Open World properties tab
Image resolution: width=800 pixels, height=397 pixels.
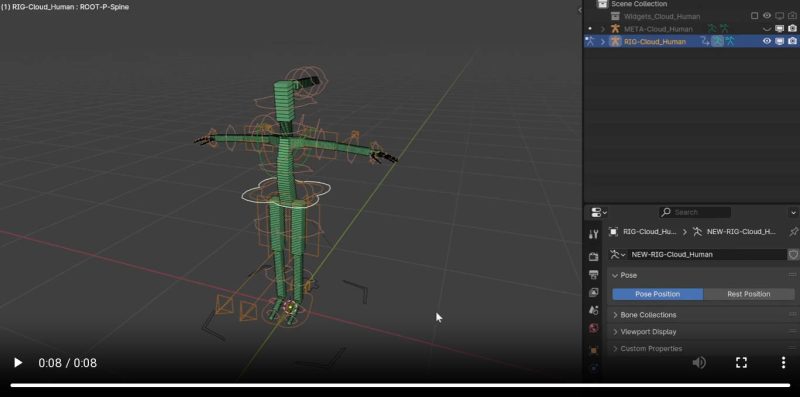pos(593,328)
